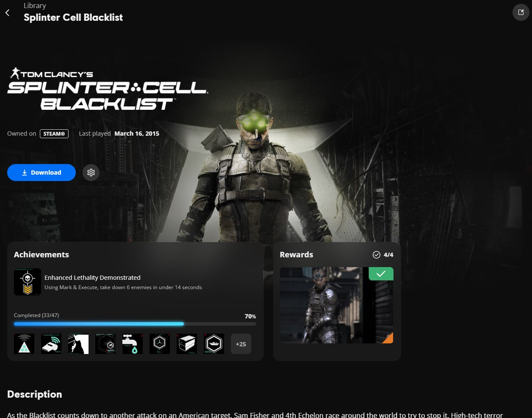Click the STEAM ownership badge
Screen dimensions: 532x418
coord(54,134)
